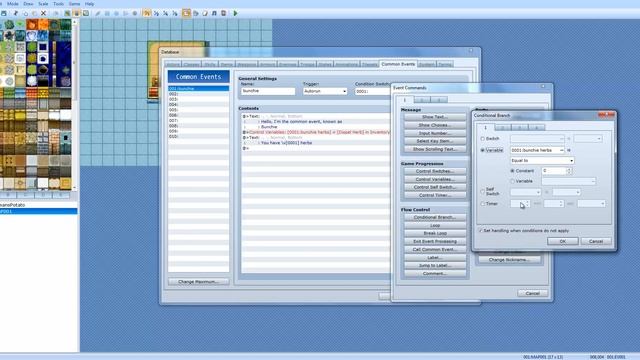Click the Control Variables command button
Viewport: 640px width, 360px height.
tap(435, 179)
